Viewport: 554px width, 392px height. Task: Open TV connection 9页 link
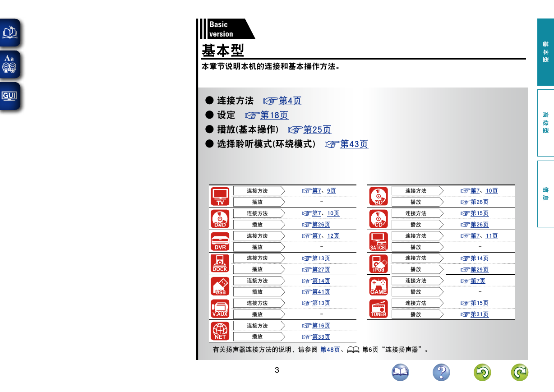332,191
